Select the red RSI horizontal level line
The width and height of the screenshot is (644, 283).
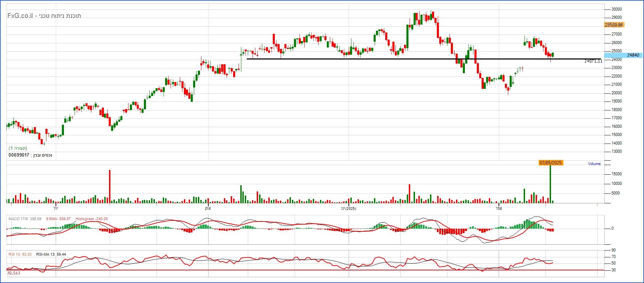(305, 270)
